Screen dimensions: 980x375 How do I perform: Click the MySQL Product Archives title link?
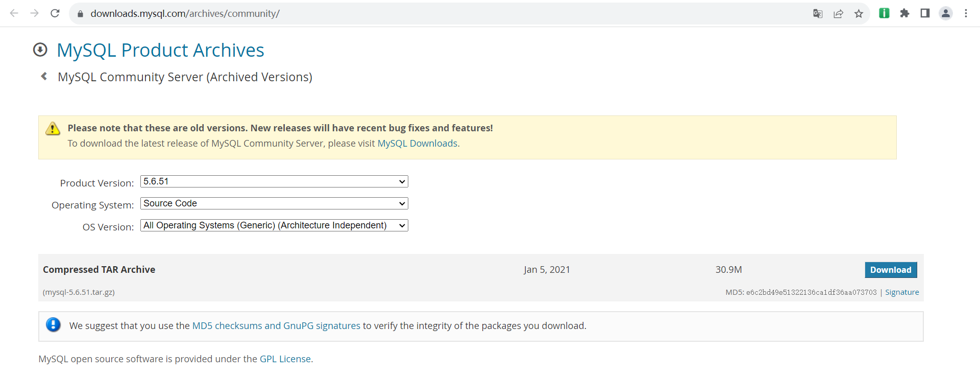[160, 50]
